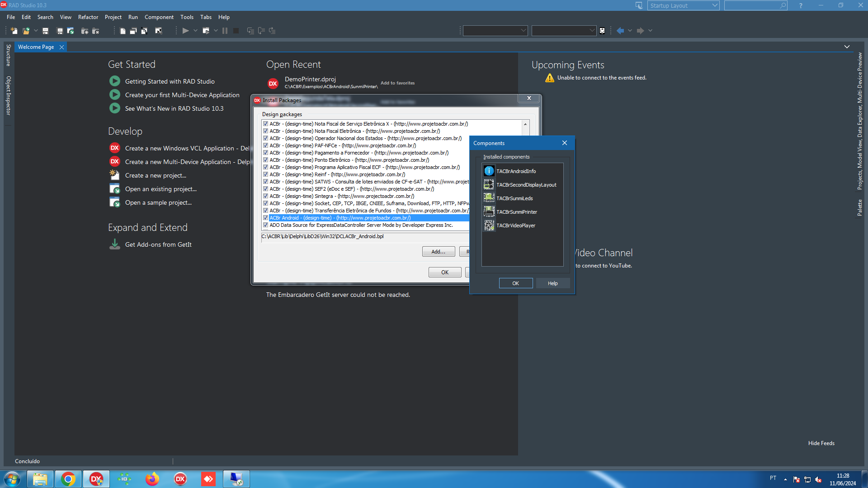
Task: Expand the Forward navigation history dropdown
Action: click(x=650, y=31)
